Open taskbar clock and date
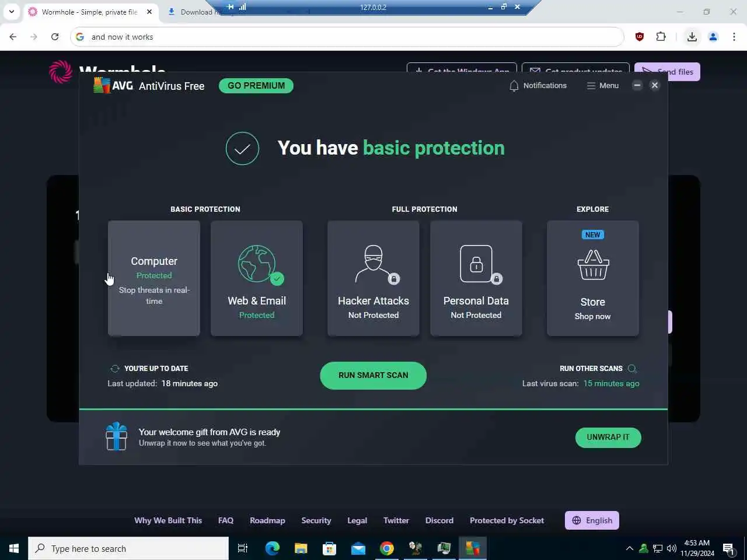The image size is (747, 560). (697, 548)
